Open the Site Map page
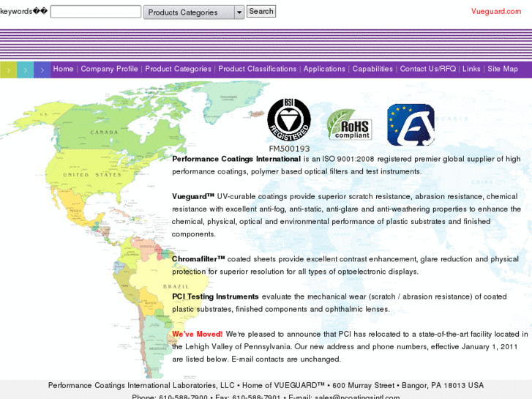This screenshot has height=399, width=532. (503, 69)
